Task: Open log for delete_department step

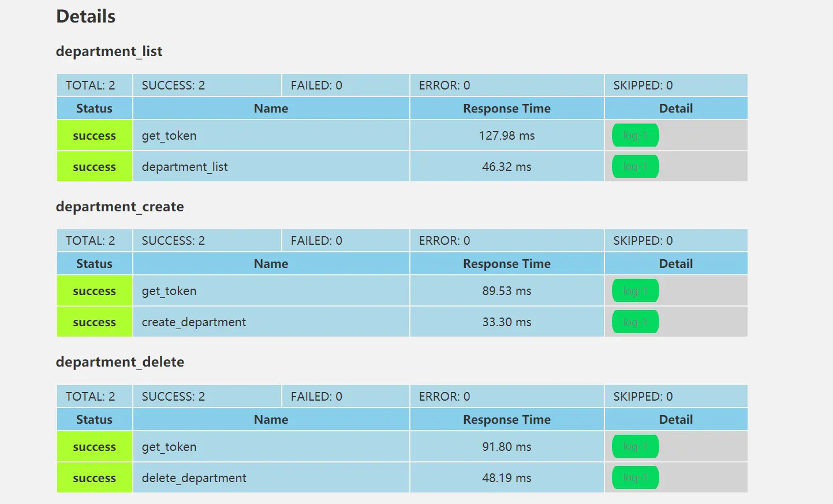Action: [x=635, y=477]
